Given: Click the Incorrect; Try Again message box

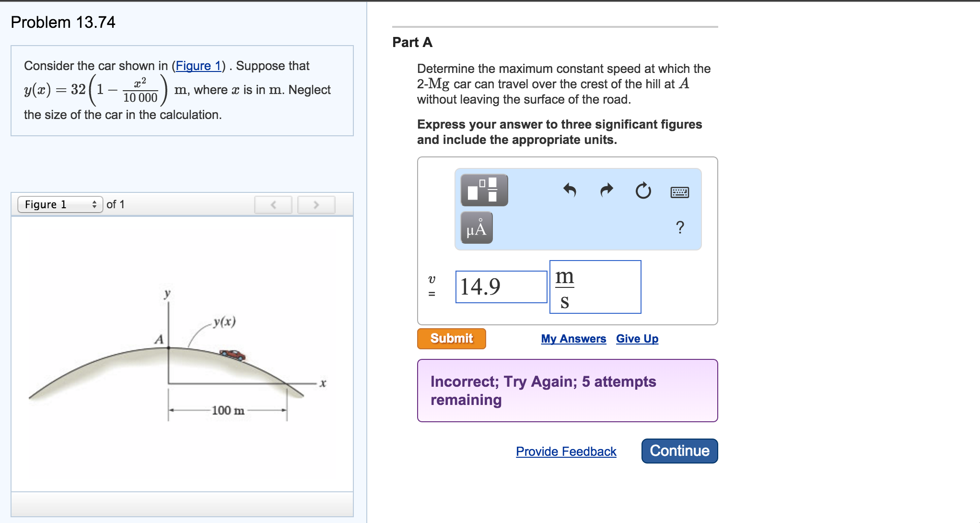Looking at the screenshot, I should point(568,390).
